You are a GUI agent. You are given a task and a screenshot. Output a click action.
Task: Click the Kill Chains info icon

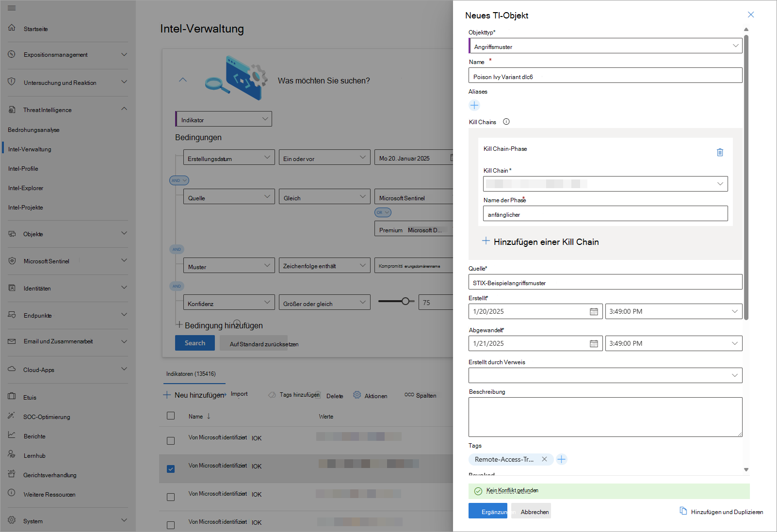pyautogui.click(x=506, y=122)
